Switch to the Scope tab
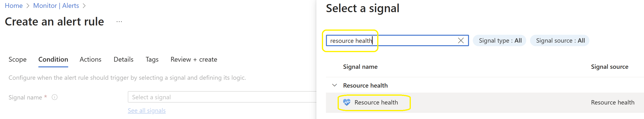The width and height of the screenshot is (644, 119). [17, 59]
